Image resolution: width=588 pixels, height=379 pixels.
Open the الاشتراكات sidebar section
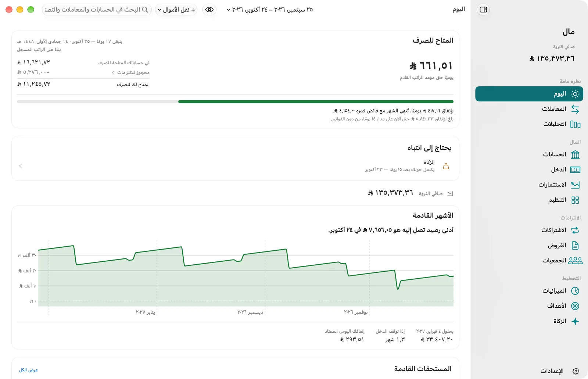(529, 230)
